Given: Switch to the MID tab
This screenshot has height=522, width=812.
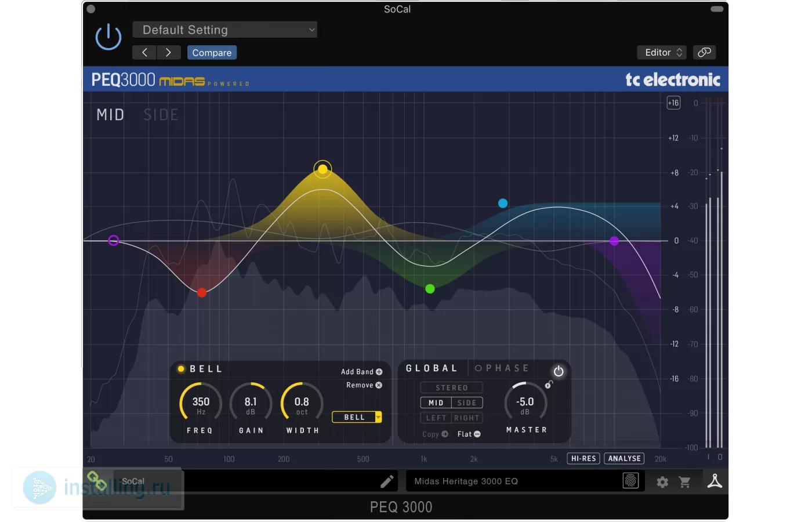Looking at the screenshot, I should 110,115.
